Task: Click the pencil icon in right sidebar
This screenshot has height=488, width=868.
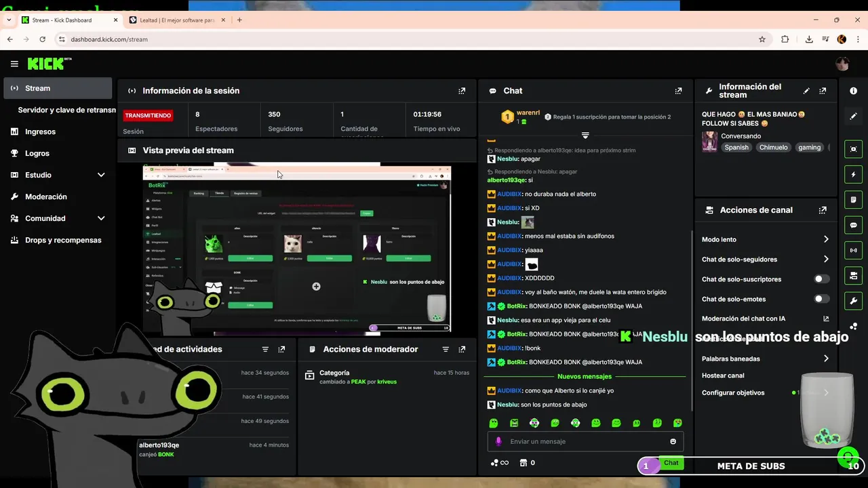Action: (x=853, y=117)
